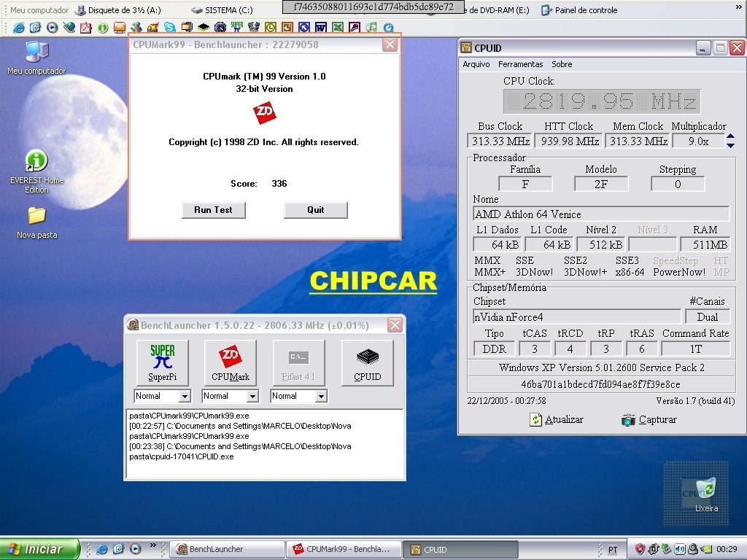Viewport: 747px width, 560px height.
Task: Open Outlook Express from taskbar quick launch
Action: (119, 549)
